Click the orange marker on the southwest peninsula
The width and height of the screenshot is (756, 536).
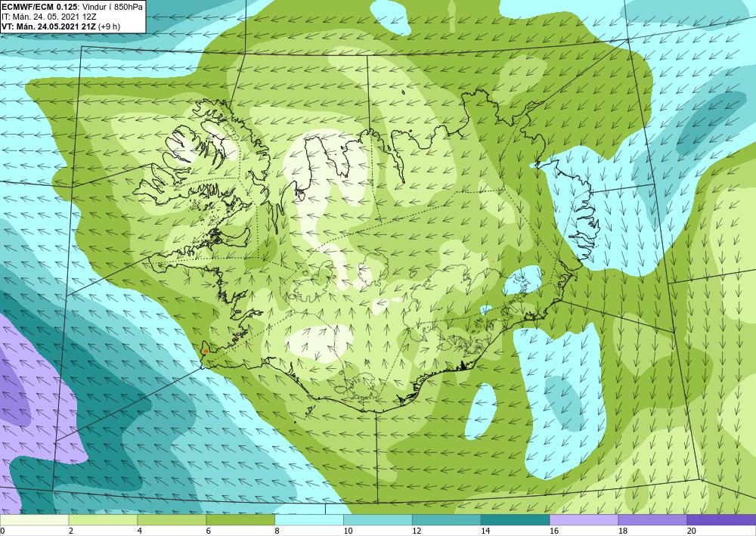206,351
